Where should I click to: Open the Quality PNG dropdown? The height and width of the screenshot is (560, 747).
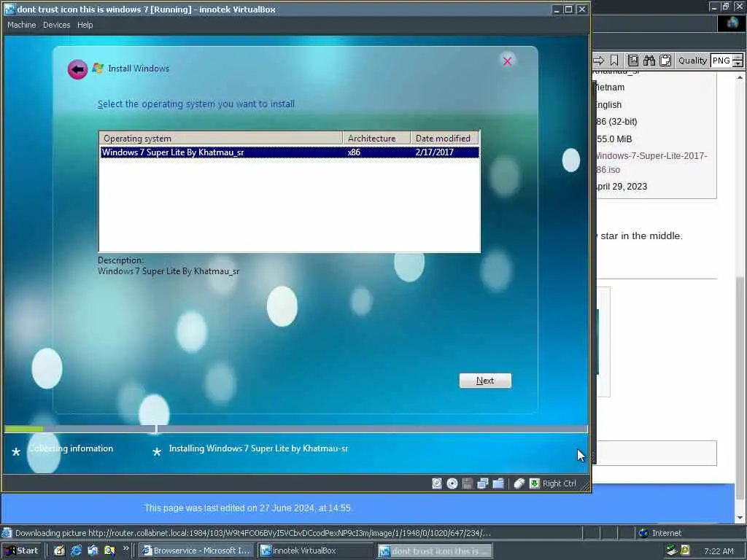(x=727, y=61)
